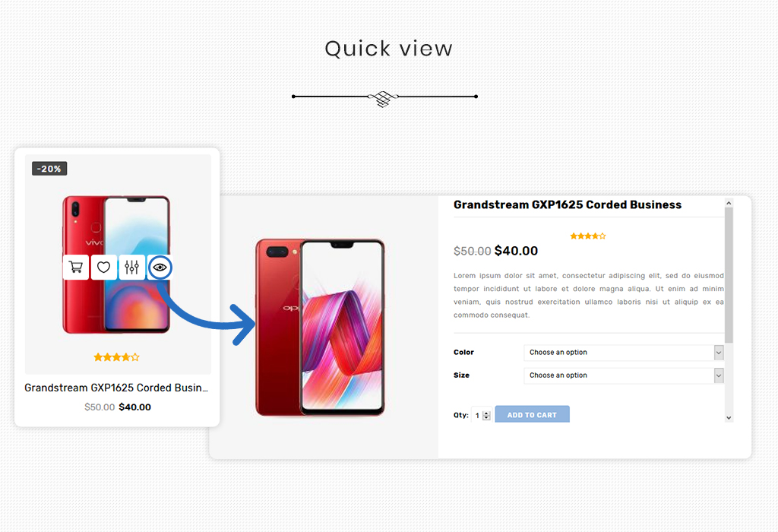Click the -20% discount badge
Viewport: 778px width, 532px height.
pos(49,169)
